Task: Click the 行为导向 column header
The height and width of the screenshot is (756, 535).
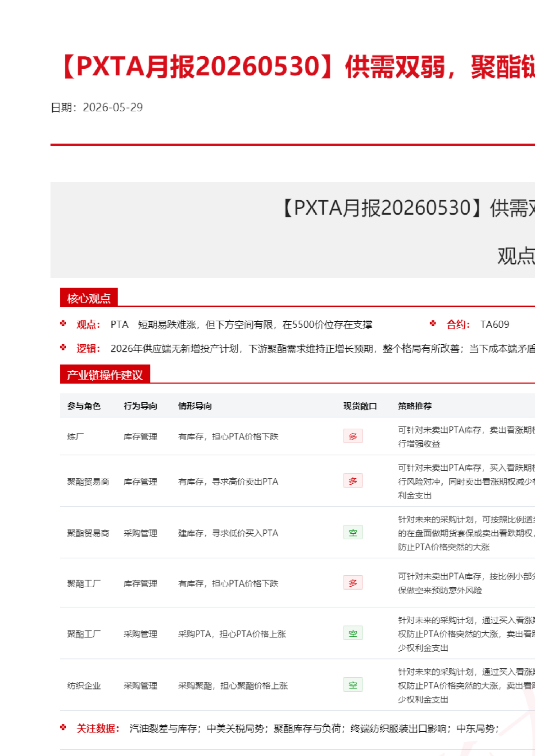Action: [x=141, y=406]
